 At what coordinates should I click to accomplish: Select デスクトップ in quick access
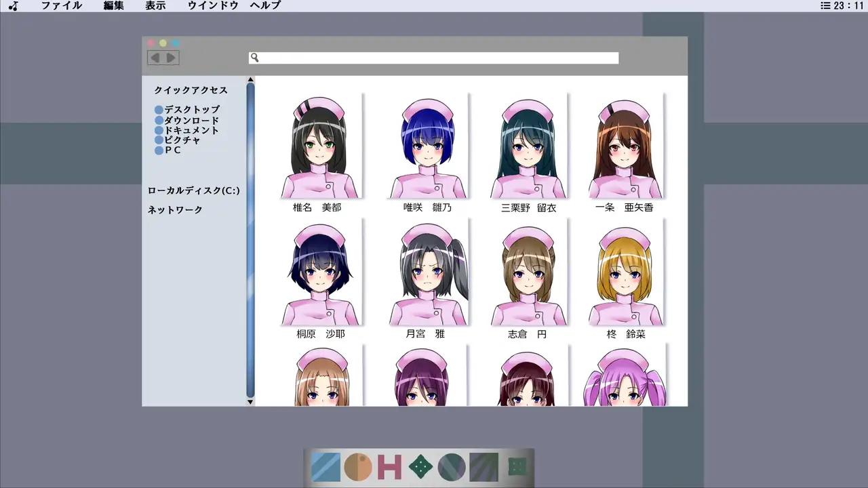[191, 109]
